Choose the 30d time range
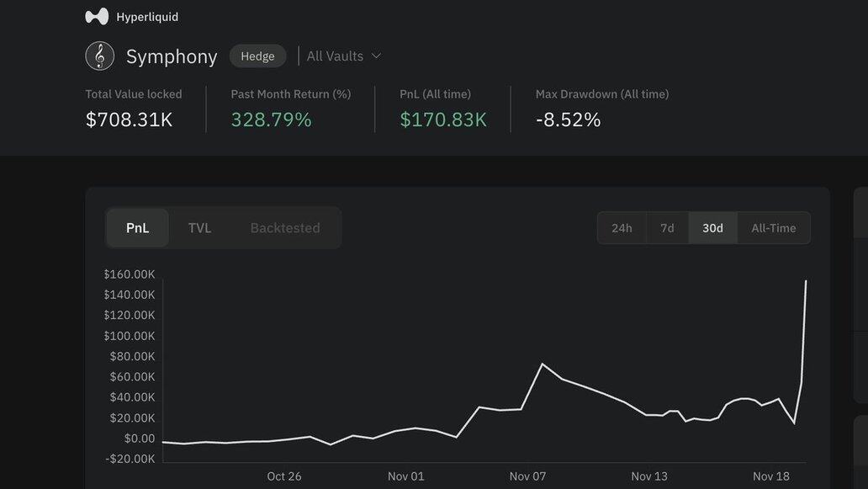 coord(712,228)
